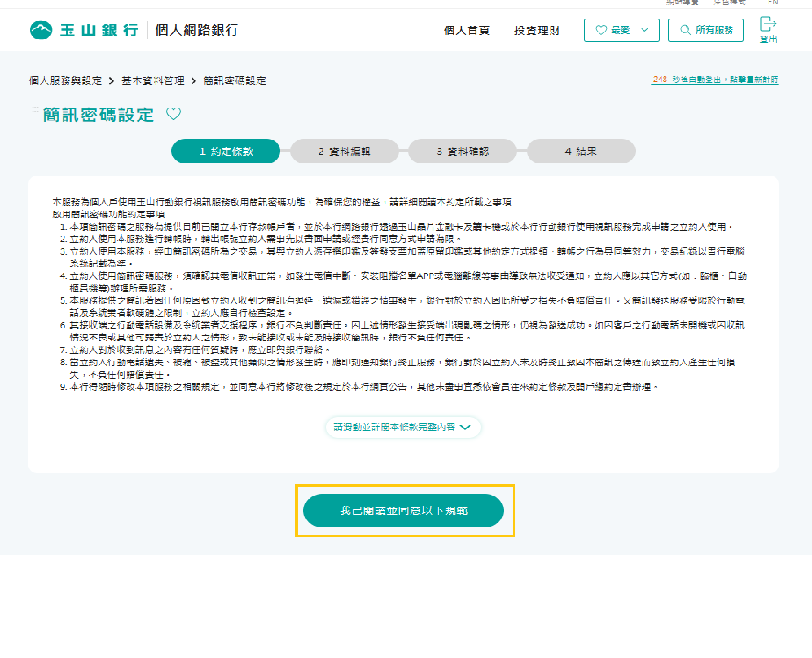The height and width of the screenshot is (658, 812).
Task: Reset the auto-logout countdown timer link
Action: [x=715, y=80]
